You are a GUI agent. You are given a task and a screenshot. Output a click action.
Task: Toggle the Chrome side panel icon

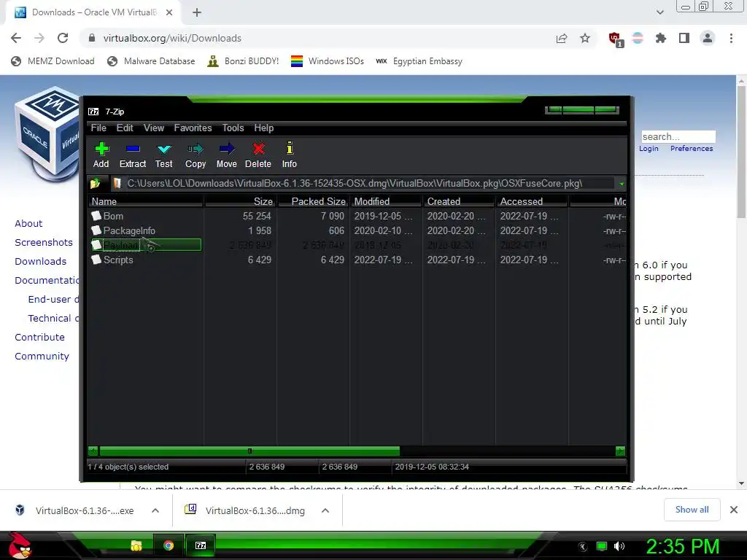click(x=684, y=38)
